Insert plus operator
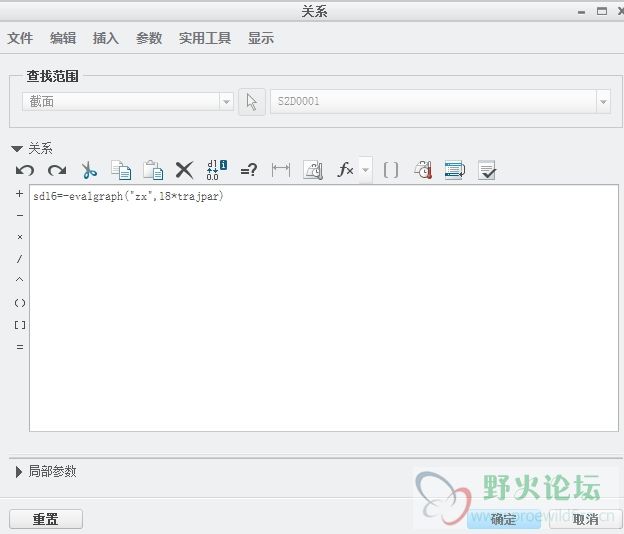Screen dimensions: 624x534 pos(20,194)
